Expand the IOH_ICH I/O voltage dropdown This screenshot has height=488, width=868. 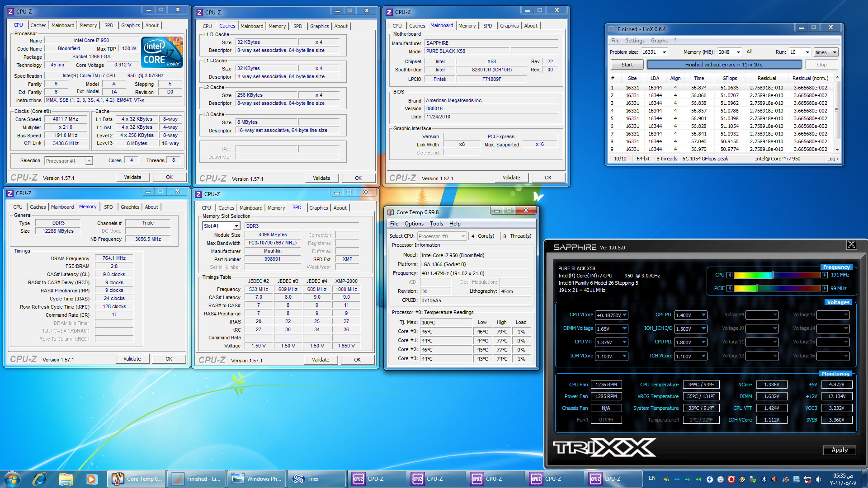point(703,328)
